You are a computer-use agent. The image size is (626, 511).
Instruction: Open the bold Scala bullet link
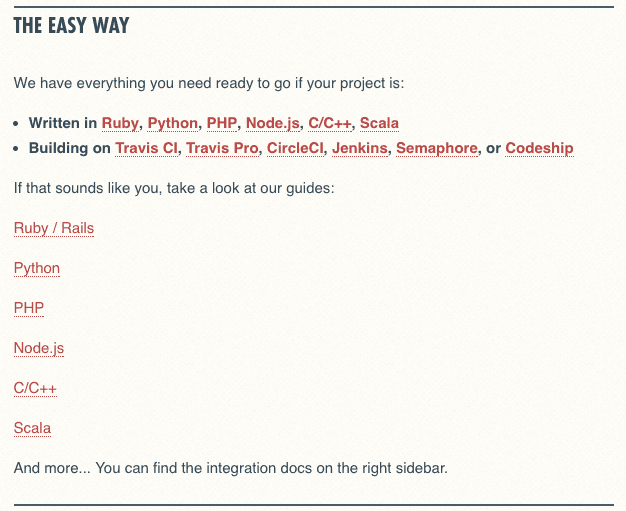point(379,123)
